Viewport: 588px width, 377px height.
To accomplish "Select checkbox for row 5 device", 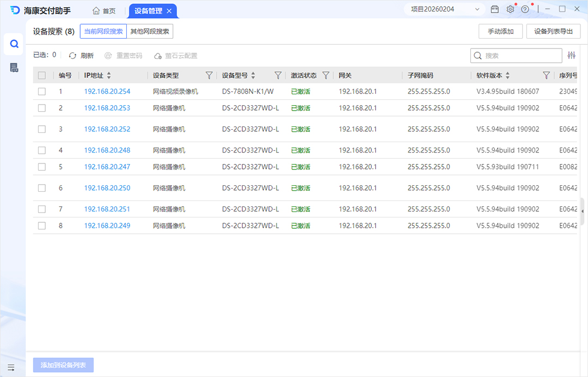I will pyautogui.click(x=42, y=167).
